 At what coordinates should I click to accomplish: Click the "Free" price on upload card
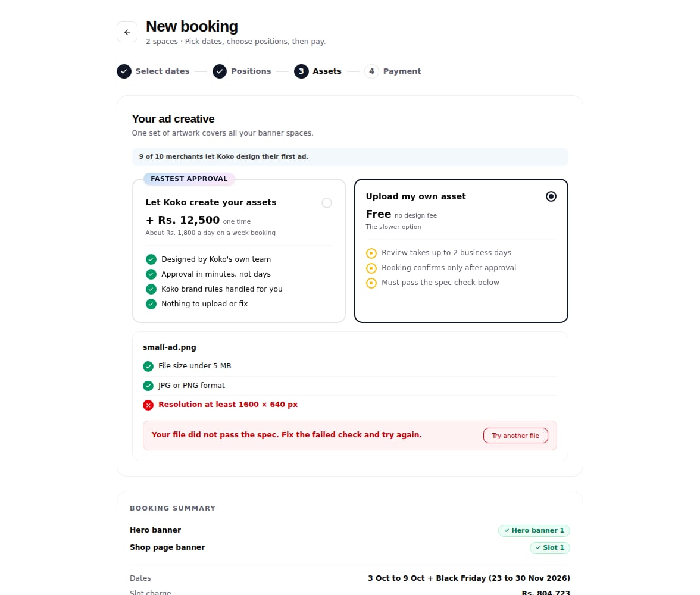point(379,214)
